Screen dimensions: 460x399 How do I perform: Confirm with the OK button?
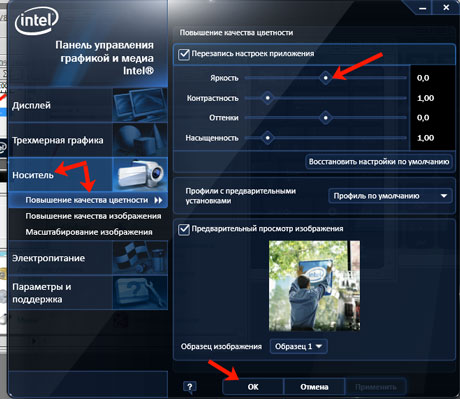coord(253,387)
